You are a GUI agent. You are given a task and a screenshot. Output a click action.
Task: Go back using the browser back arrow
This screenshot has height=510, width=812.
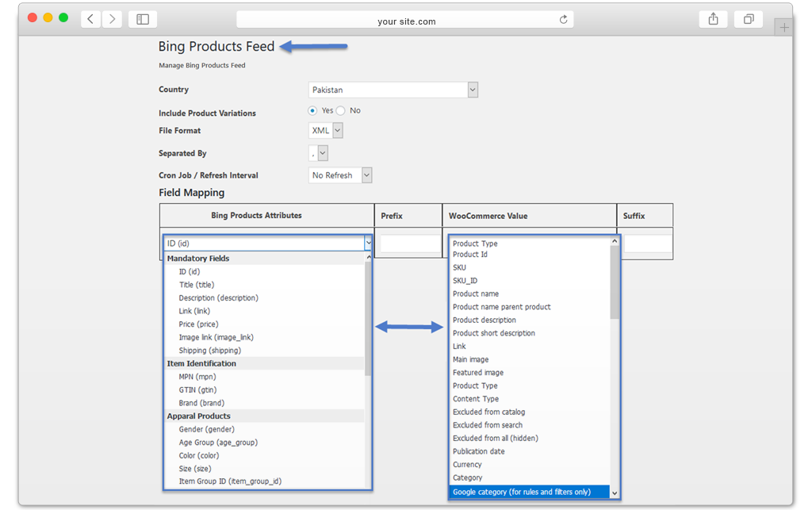[90, 19]
